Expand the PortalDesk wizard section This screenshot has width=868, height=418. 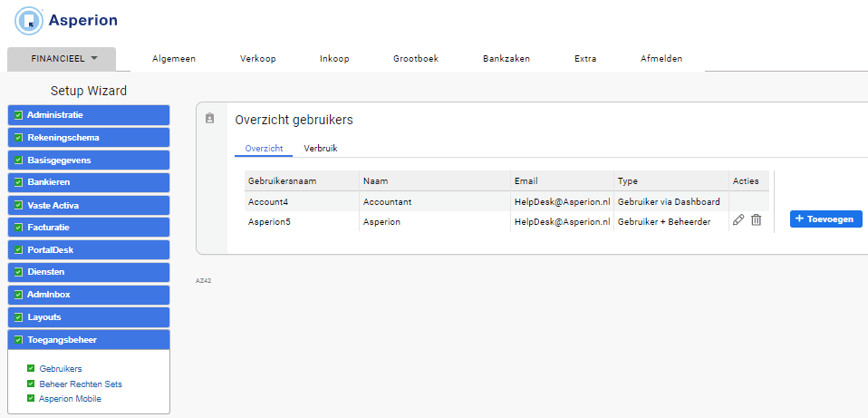pyautogui.click(x=89, y=249)
